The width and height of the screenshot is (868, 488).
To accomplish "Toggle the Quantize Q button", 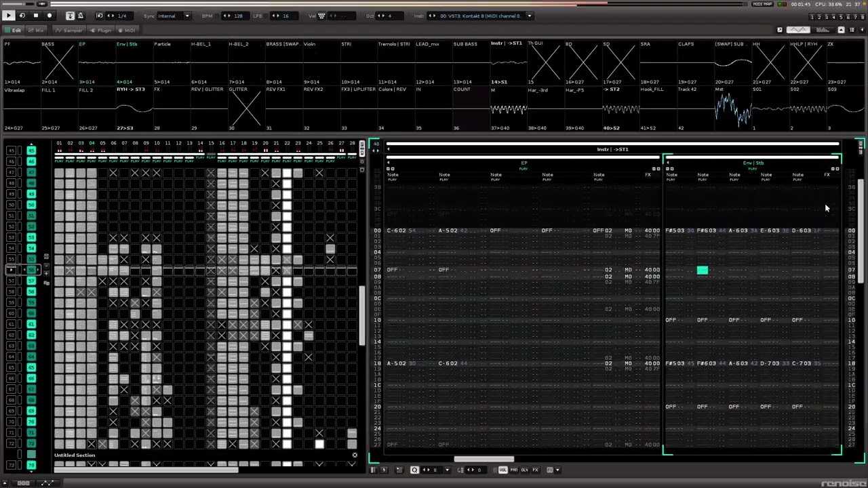I will [414, 470].
